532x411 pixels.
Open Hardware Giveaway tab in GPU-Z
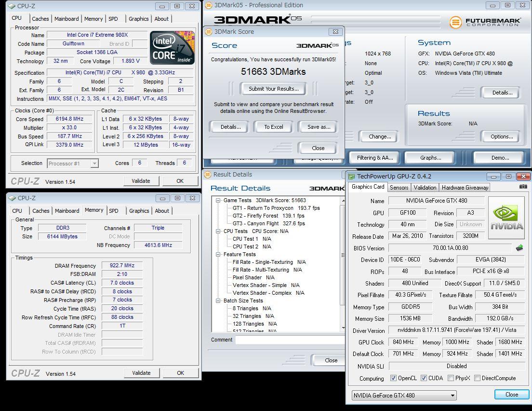[465, 188]
